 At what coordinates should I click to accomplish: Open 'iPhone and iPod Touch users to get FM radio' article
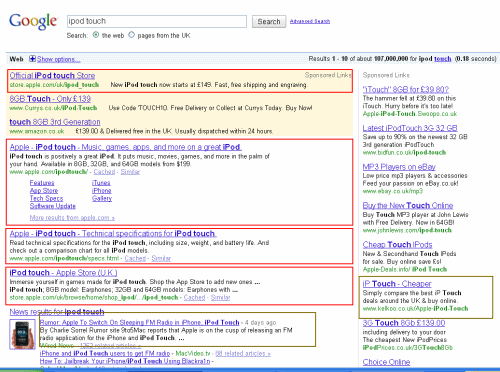click(x=105, y=353)
